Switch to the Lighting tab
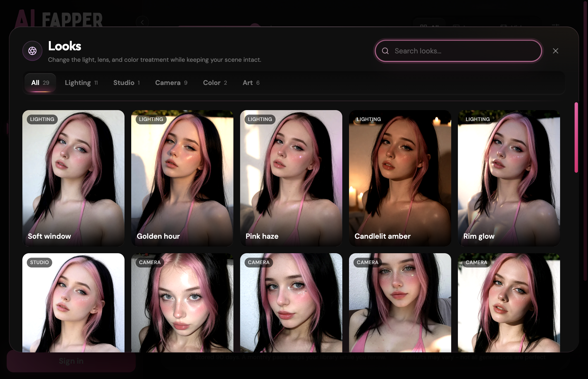The width and height of the screenshot is (588, 379). tap(81, 83)
